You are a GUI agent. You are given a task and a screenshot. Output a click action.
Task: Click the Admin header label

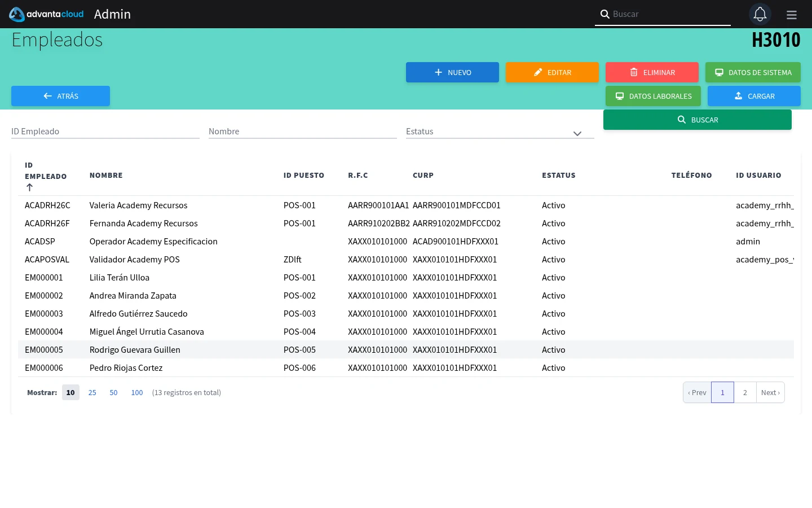pos(112,14)
